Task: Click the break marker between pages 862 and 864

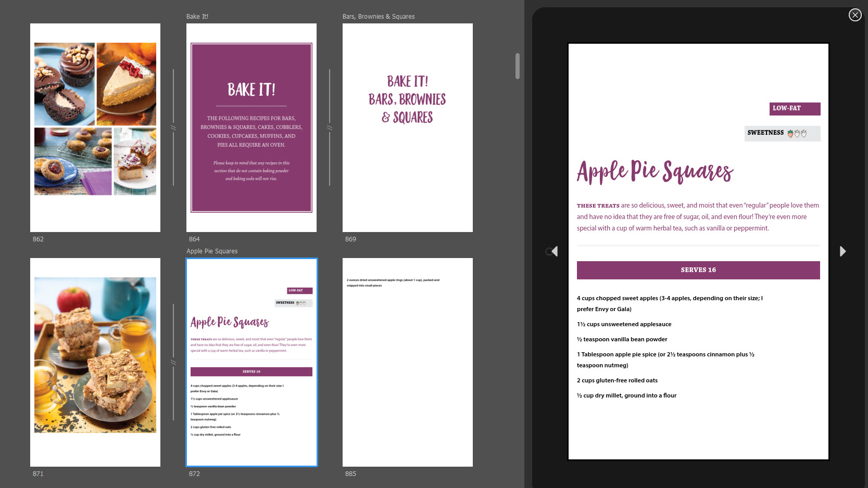Action: coord(173,128)
